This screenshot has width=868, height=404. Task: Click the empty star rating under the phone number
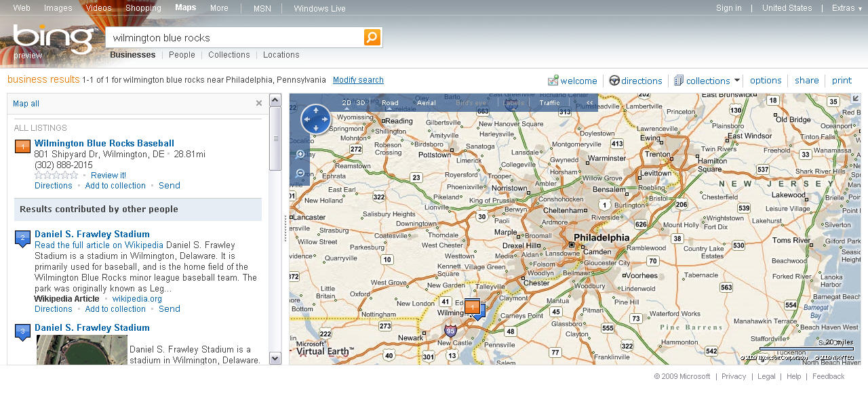click(x=56, y=175)
